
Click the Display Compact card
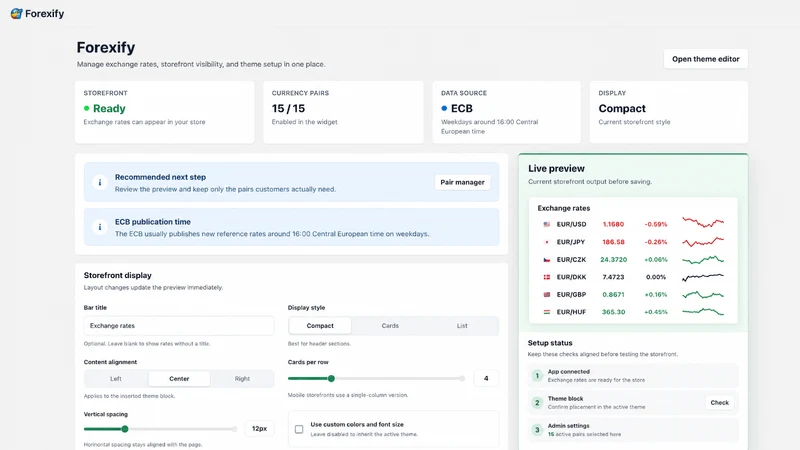pyautogui.click(x=669, y=112)
